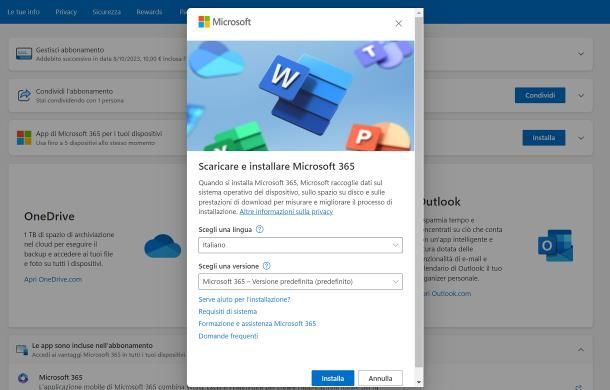Image resolution: width=610 pixels, height=390 pixels.
Task: Click the Microsoft logo in the dialog
Action: (224, 22)
